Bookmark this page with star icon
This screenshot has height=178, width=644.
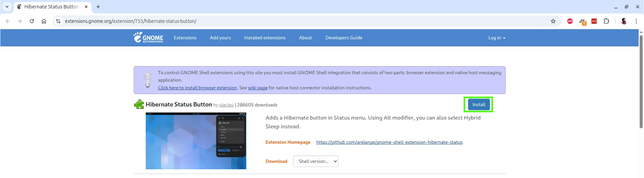coord(553,21)
